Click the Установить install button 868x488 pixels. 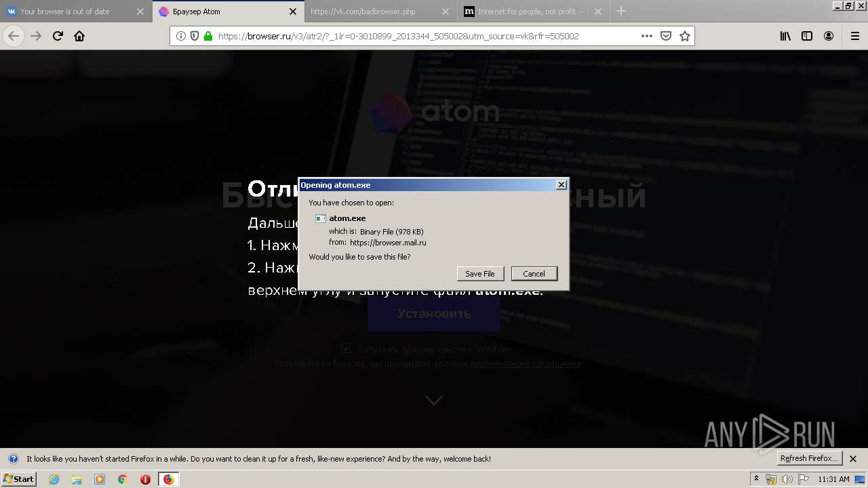coord(434,314)
